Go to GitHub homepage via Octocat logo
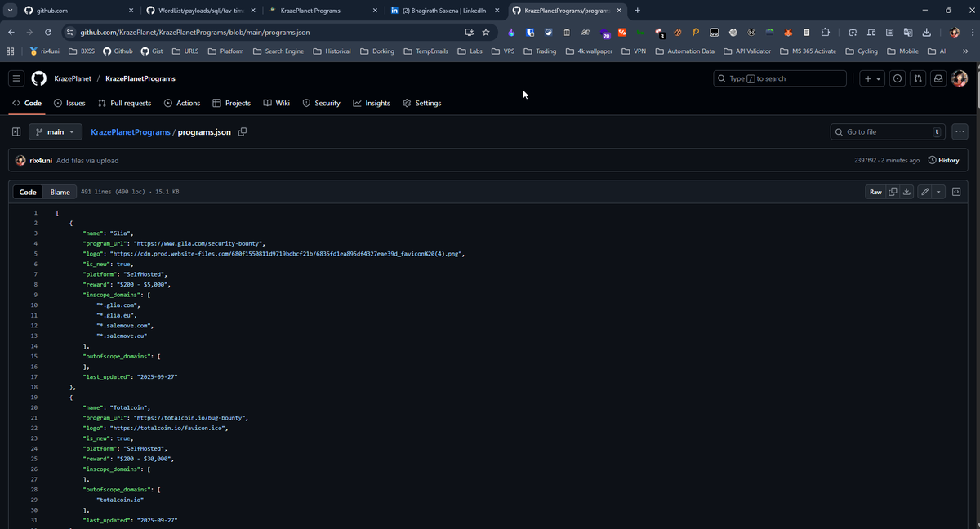Viewport: 980px width, 529px height. 39,78
